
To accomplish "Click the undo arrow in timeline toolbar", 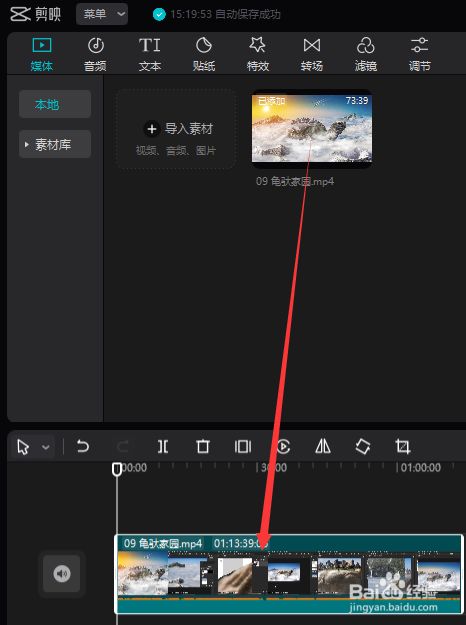I will click(x=83, y=446).
